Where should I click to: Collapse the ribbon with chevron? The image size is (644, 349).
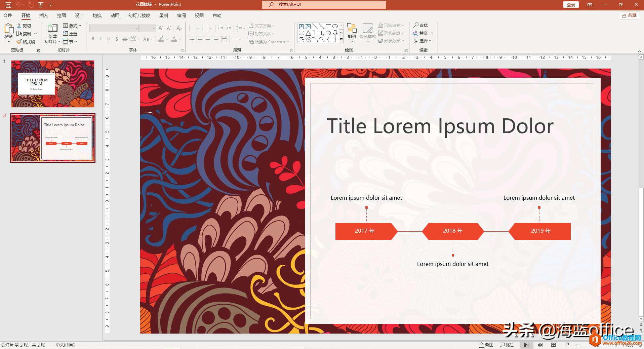(639, 51)
